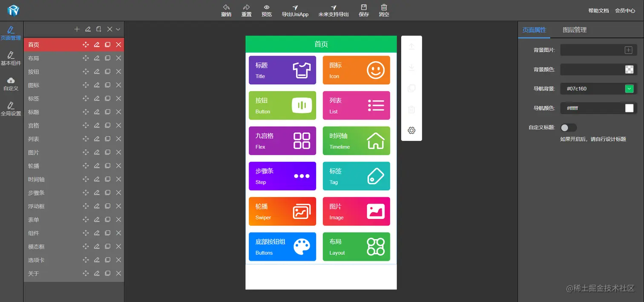The height and width of the screenshot is (302, 644).
Task: Click 未来支持导出 icon in toolbar
Action: (333, 7)
